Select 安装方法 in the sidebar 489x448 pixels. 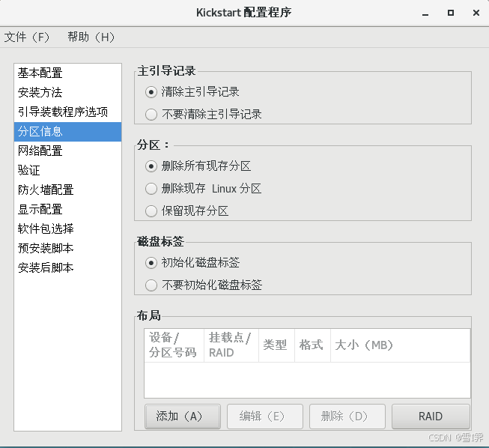pos(67,93)
